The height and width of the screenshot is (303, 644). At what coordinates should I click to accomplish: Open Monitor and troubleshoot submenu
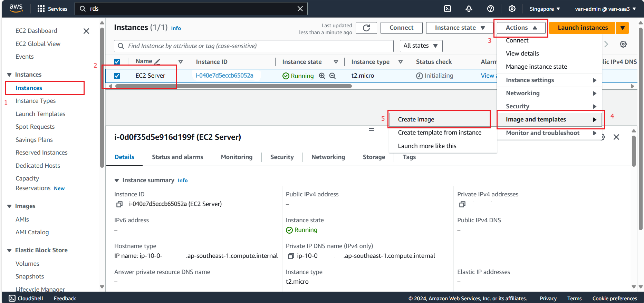[549, 133]
